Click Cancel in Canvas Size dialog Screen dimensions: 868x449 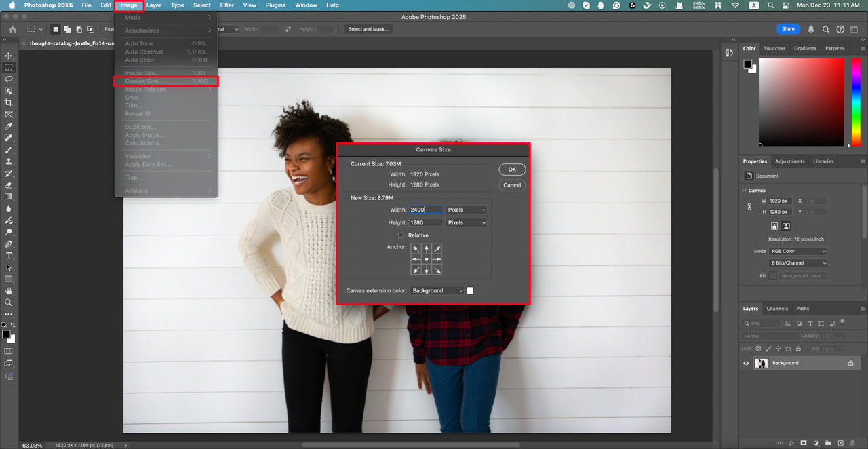(x=512, y=185)
